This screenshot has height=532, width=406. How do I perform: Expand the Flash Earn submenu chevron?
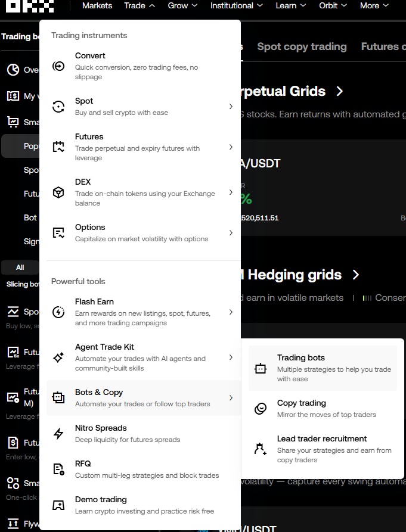point(231,312)
